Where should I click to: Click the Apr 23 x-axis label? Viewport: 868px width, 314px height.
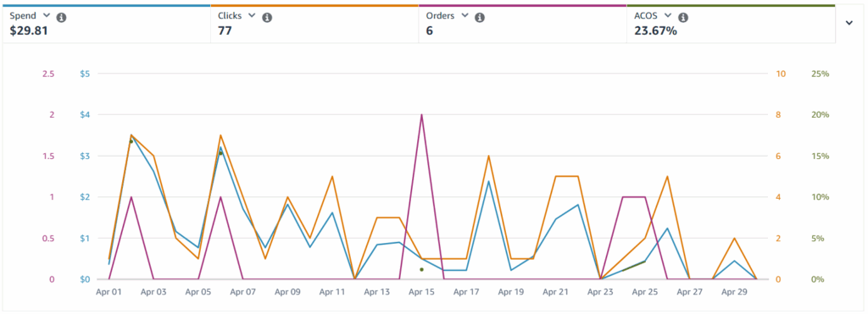pyautogui.click(x=600, y=291)
